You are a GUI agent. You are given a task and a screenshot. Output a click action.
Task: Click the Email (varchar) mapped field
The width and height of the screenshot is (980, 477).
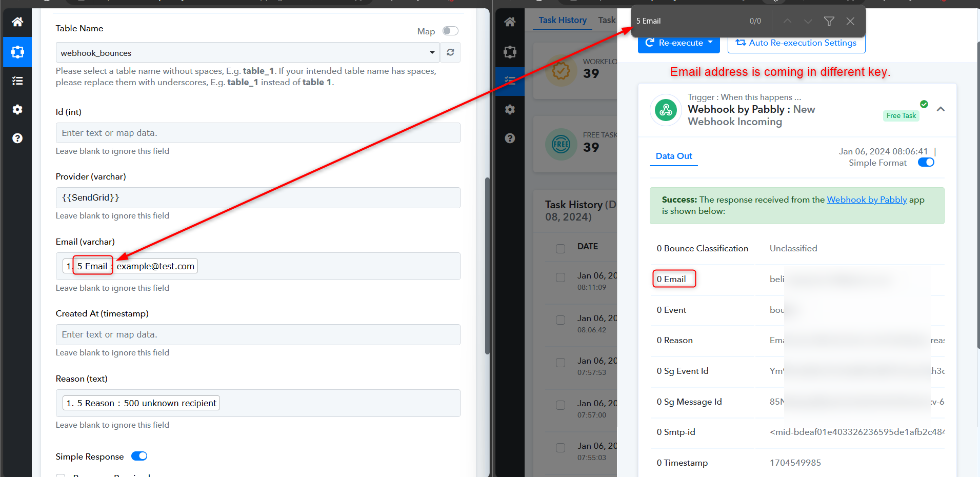click(258, 266)
